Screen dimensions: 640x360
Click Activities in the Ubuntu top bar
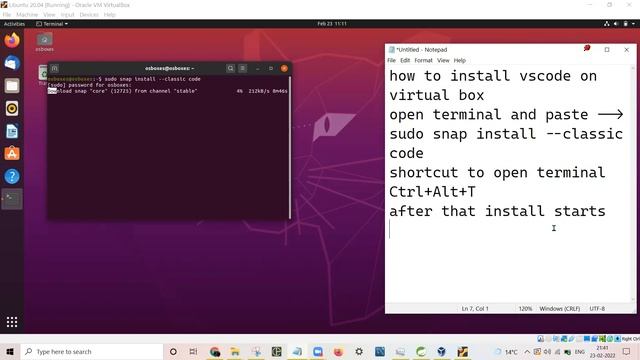14,24
